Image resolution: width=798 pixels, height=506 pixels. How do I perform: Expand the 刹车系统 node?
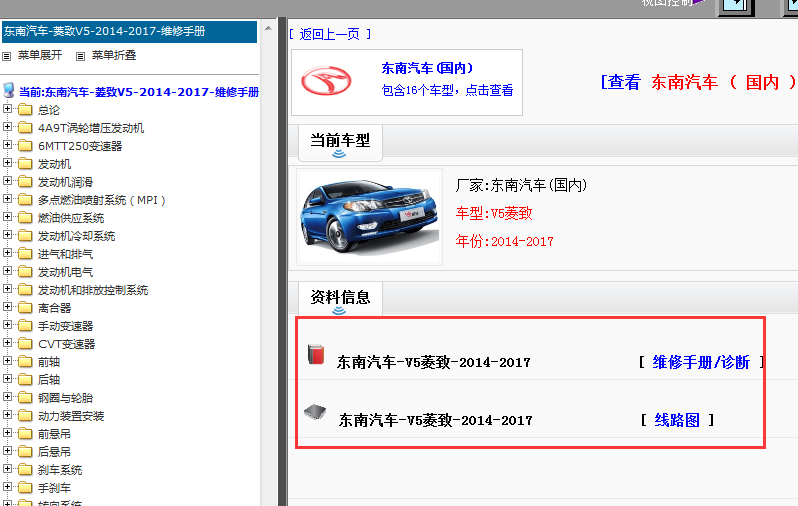[x=7, y=469]
